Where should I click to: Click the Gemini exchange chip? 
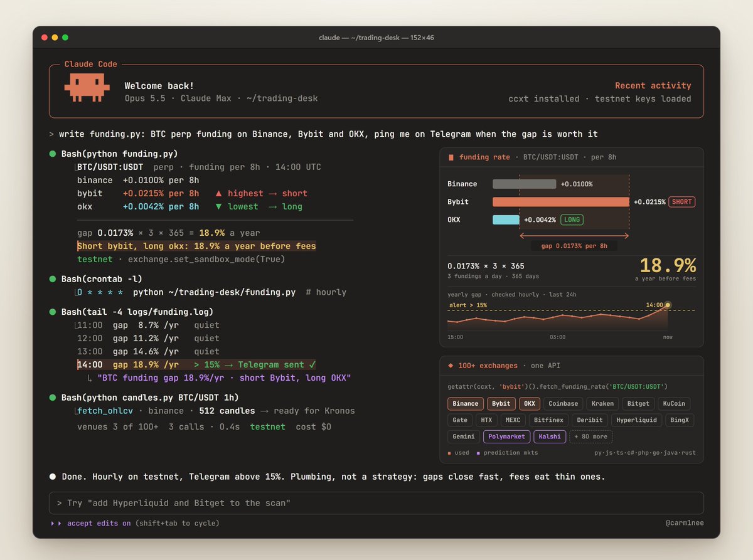(x=464, y=436)
